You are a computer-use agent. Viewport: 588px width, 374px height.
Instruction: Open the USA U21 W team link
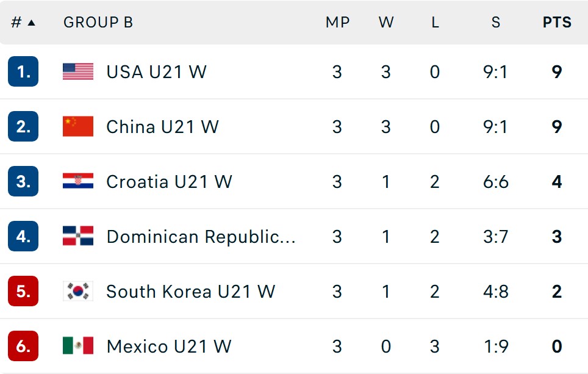click(x=156, y=71)
